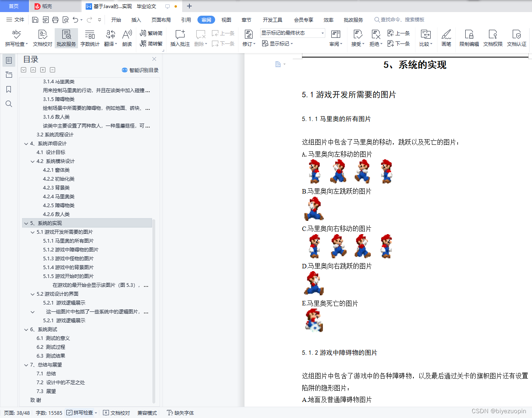Switch to the 开始 ribbon tab
This screenshot has height=418, width=532.
(x=116, y=20)
